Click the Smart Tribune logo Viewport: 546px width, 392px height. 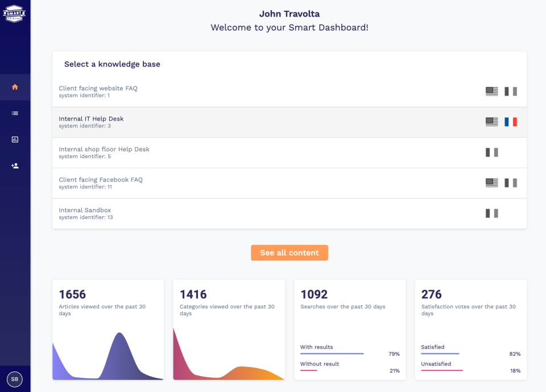pos(15,14)
